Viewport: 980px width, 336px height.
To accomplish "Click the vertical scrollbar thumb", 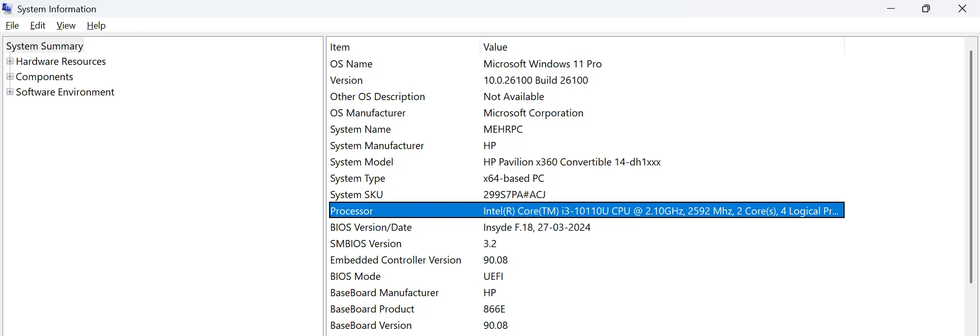I will [x=971, y=166].
